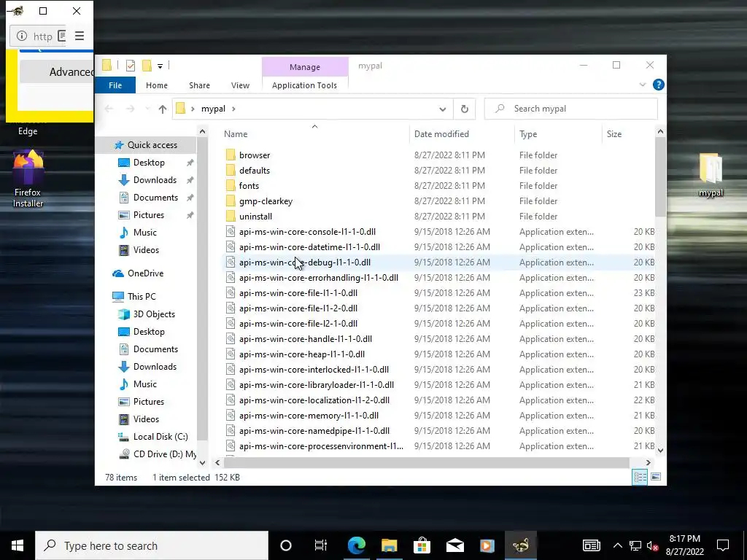Select Music under This PC
The height and width of the screenshot is (560, 747).
point(145,384)
